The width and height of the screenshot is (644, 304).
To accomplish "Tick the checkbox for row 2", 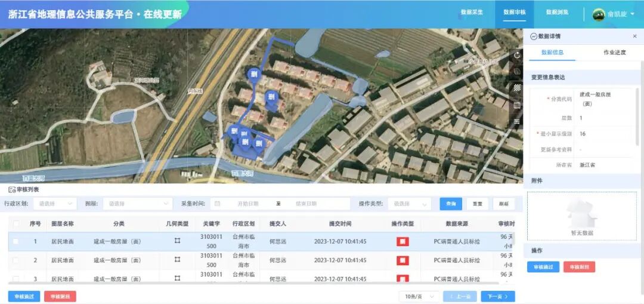I will [16, 260].
